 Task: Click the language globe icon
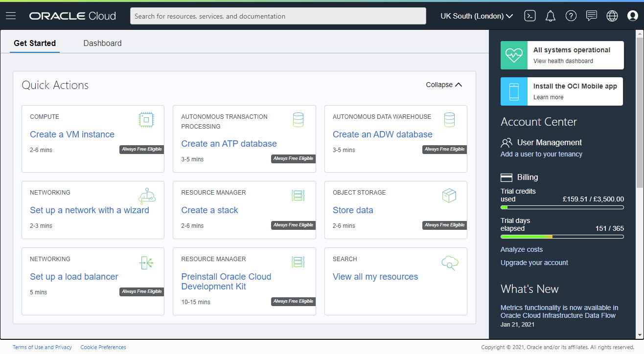612,16
